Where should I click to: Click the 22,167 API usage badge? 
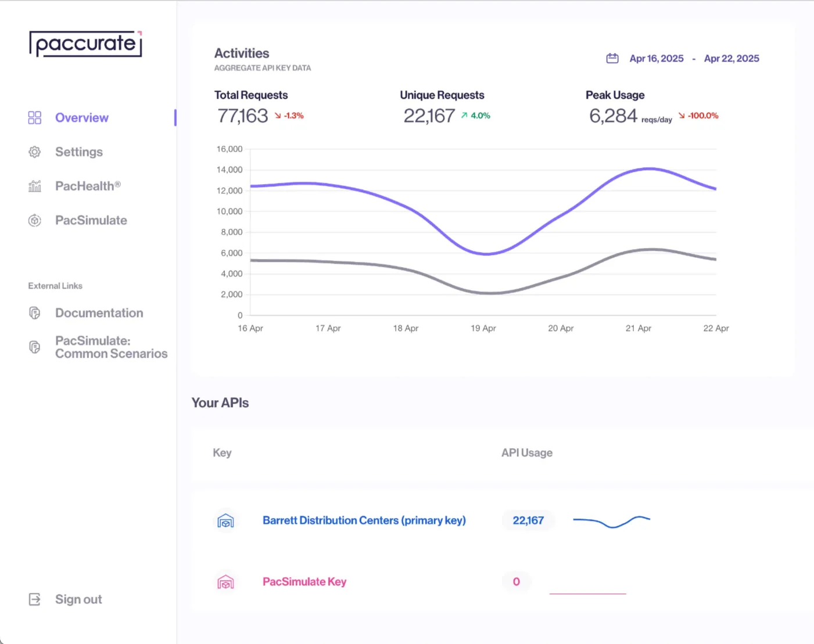pyautogui.click(x=529, y=520)
